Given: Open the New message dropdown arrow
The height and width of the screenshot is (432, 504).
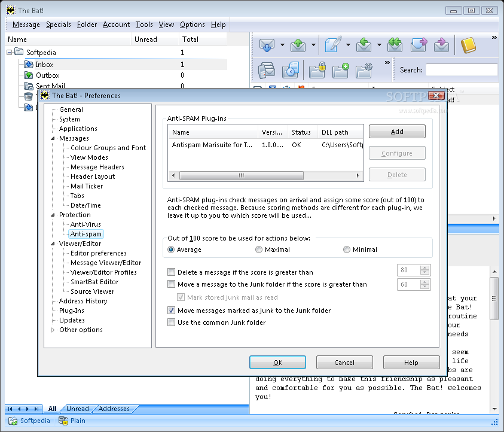Looking at the screenshot, I should coord(348,45).
